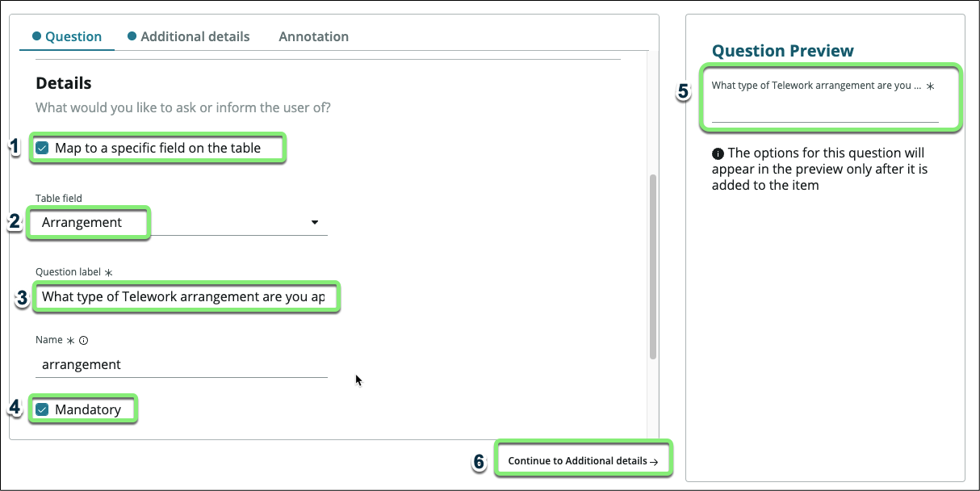
Task: Click the dot indicator on Additional details tab
Action: [132, 36]
